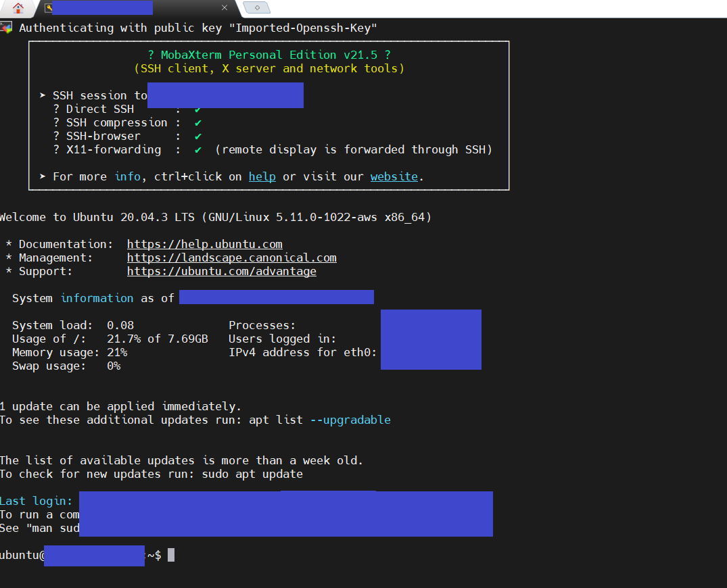Click the session key icon on the tab
The height and width of the screenshot is (588, 727).
coord(48,8)
